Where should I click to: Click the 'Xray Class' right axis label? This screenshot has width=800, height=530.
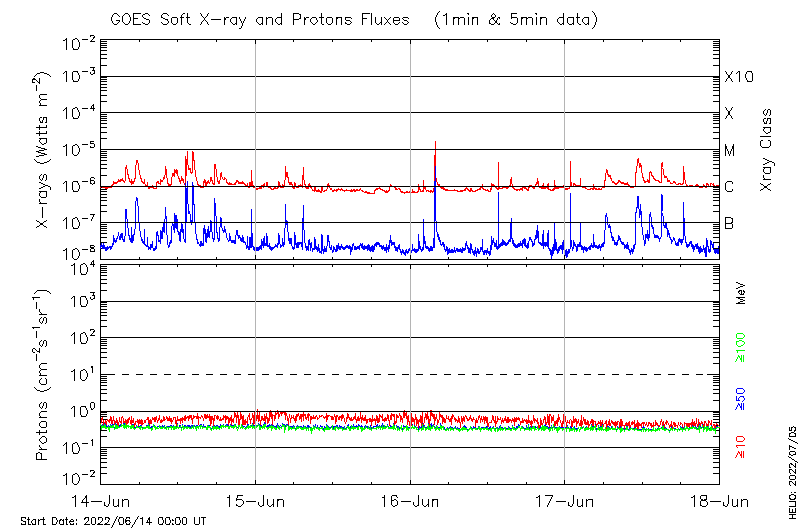tap(766, 150)
